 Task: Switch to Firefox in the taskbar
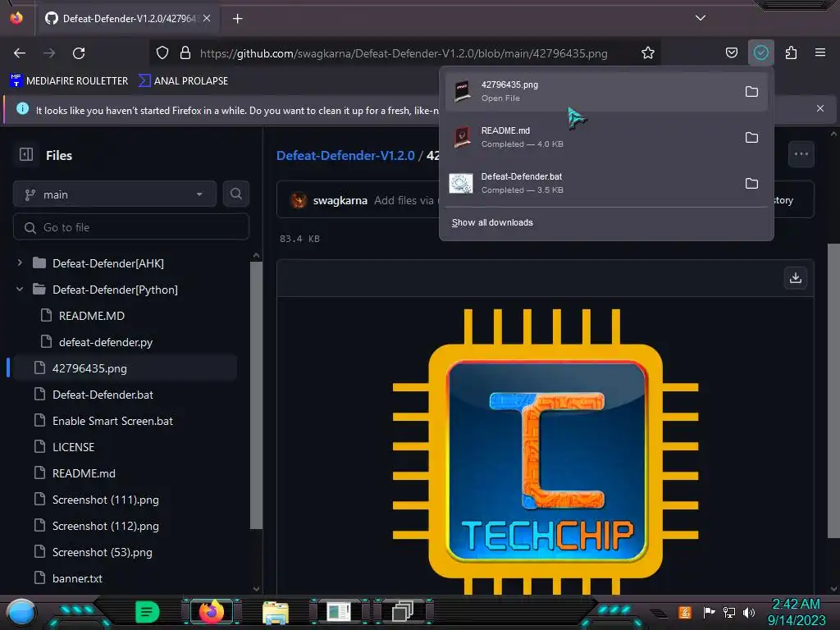211,612
